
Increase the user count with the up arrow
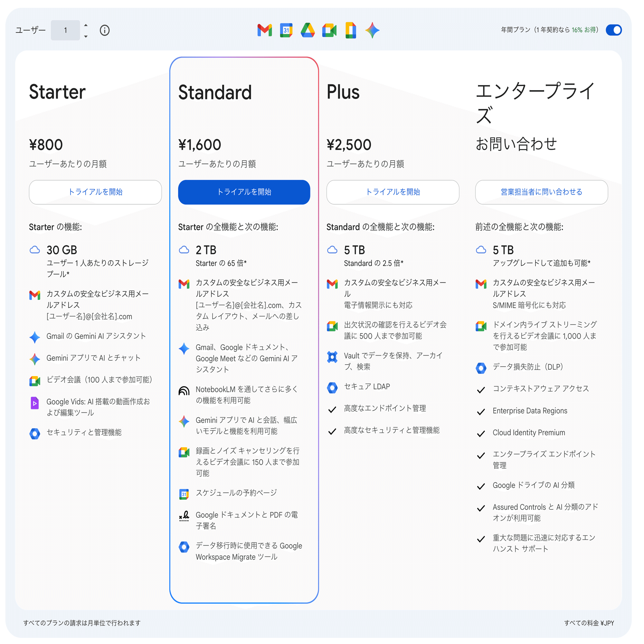[86, 26]
